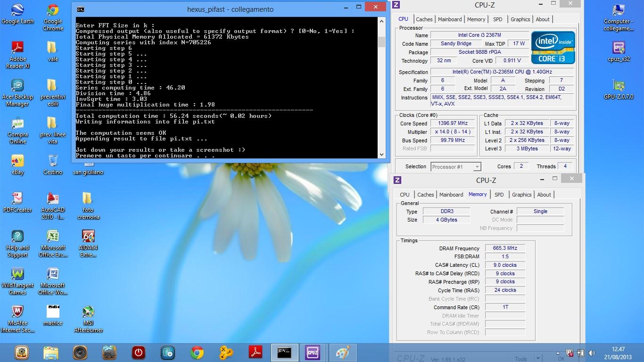Click the FSB:DRAM '1:5' value
644x362 pixels.
point(505,257)
